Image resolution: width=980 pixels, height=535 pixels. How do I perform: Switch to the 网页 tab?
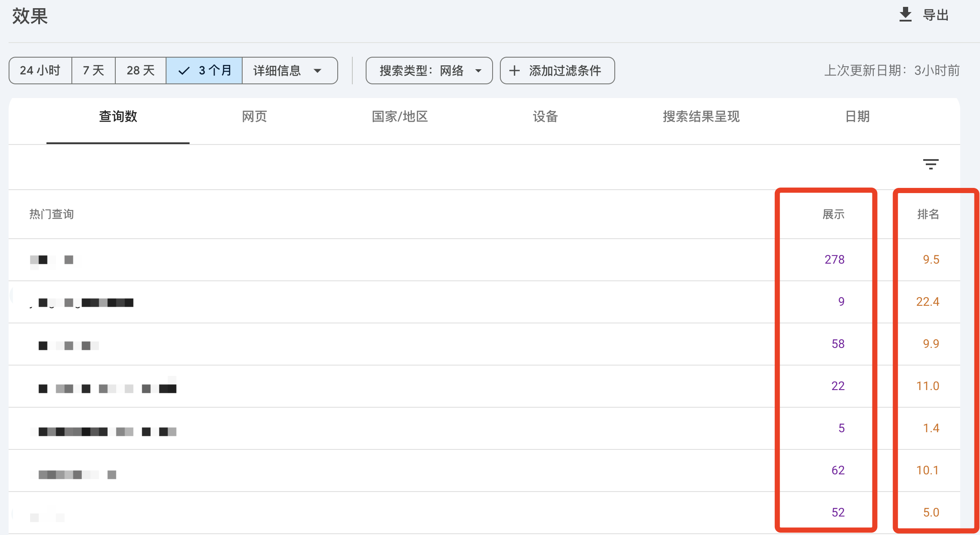tap(254, 117)
